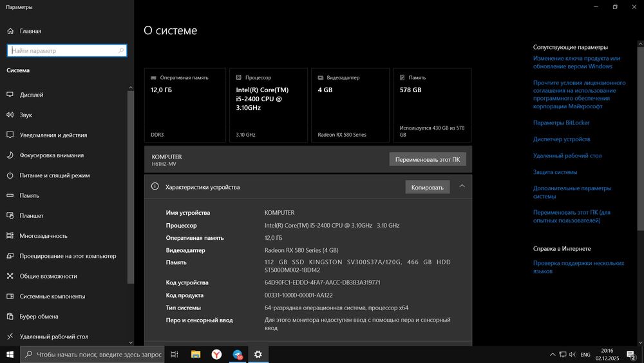Screen dimensions: 644x363
Task: Open Telegram from the taskbar
Action: tap(238, 354)
